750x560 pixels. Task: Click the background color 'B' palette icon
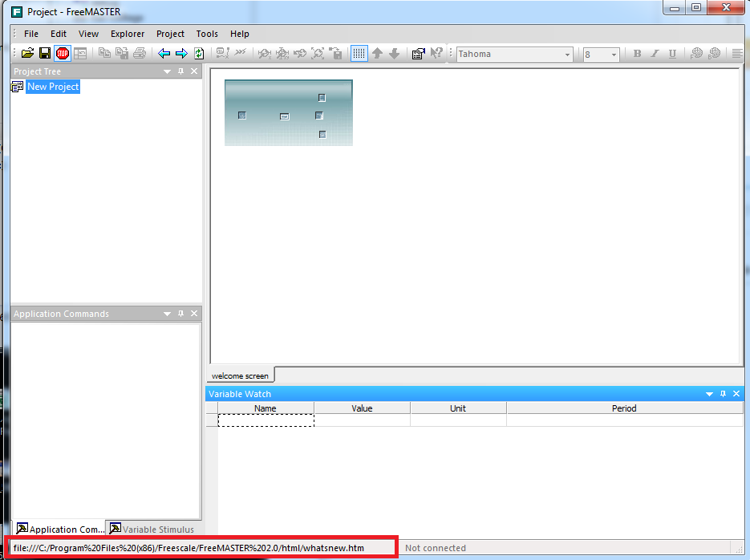714,53
